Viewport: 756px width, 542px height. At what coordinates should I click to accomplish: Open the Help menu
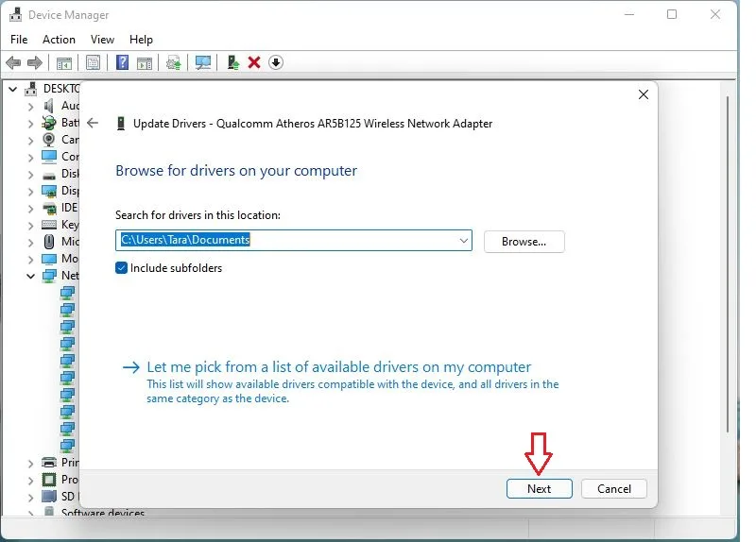click(141, 40)
